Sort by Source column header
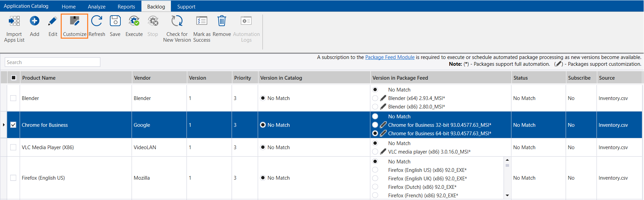 (x=620, y=78)
